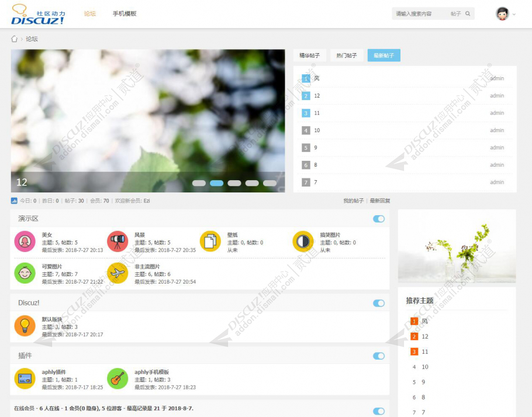
Task: Open the 可爱图片 forum baby icon
Action: (x=25, y=273)
